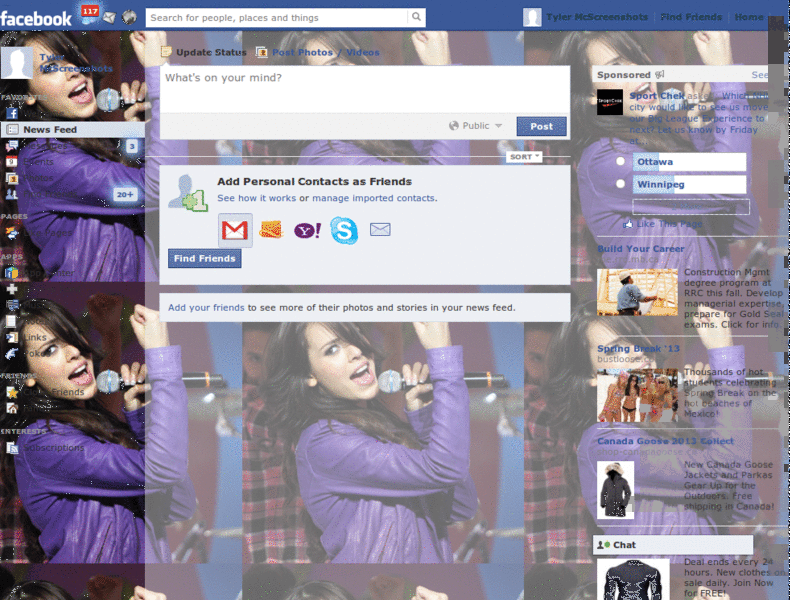800x600 pixels.
Task: Open Music icon in sidebar
Action: click(12, 305)
